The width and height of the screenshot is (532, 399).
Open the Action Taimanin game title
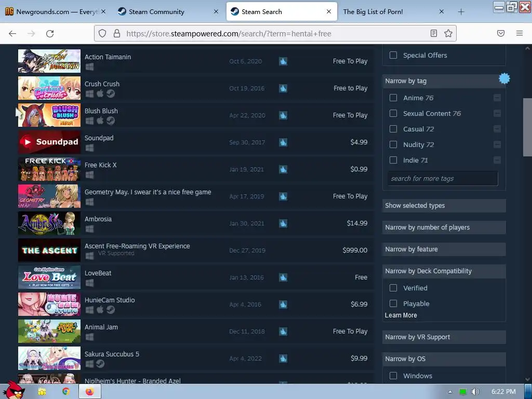(x=108, y=57)
